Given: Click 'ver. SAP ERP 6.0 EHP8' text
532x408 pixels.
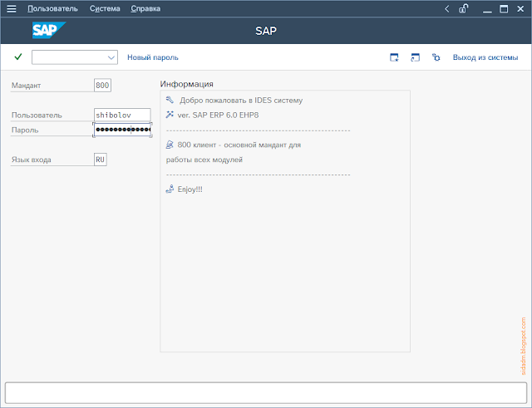Looking at the screenshot, I should pos(218,115).
